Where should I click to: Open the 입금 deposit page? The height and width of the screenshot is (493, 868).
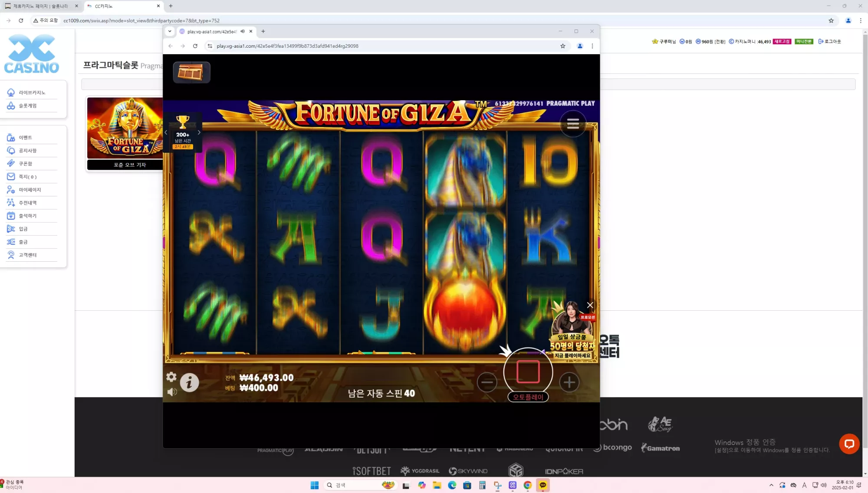[x=32, y=229]
